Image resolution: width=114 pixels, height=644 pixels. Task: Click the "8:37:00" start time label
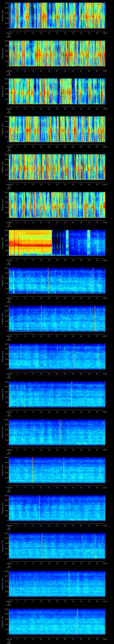pyautogui.click(x=9, y=260)
